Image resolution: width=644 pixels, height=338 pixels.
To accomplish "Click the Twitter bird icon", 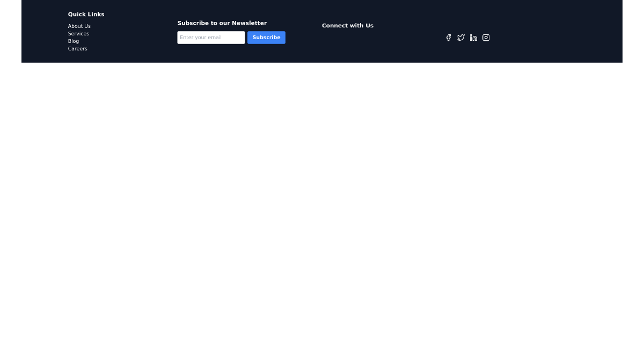I will coord(461,38).
